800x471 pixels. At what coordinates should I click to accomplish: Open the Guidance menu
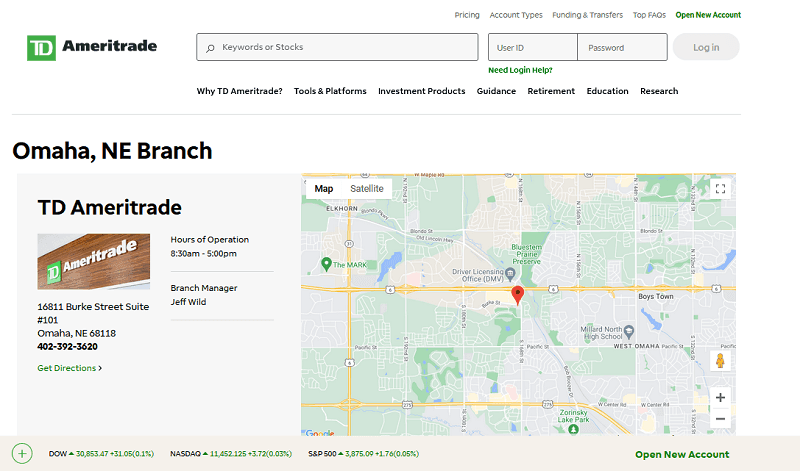[x=496, y=91]
